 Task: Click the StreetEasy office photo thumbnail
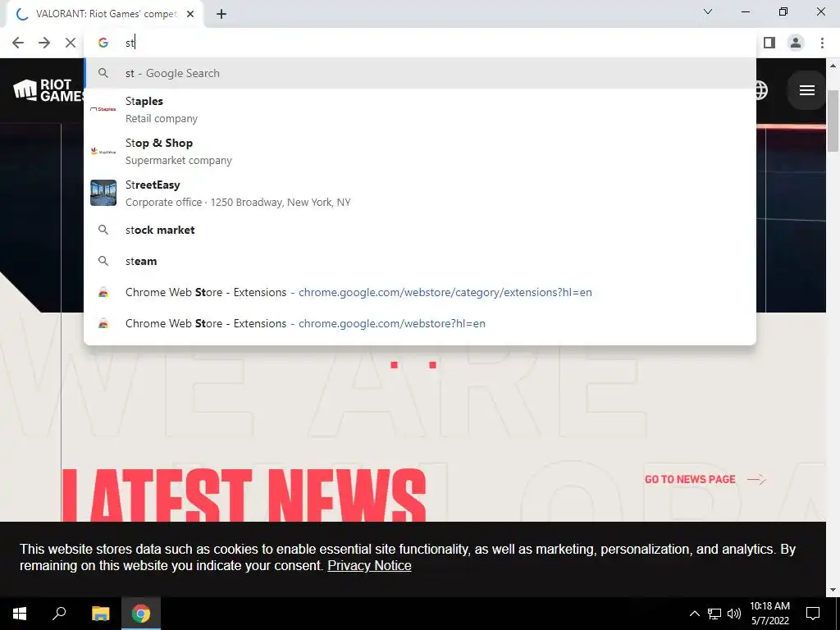point(103,193)
